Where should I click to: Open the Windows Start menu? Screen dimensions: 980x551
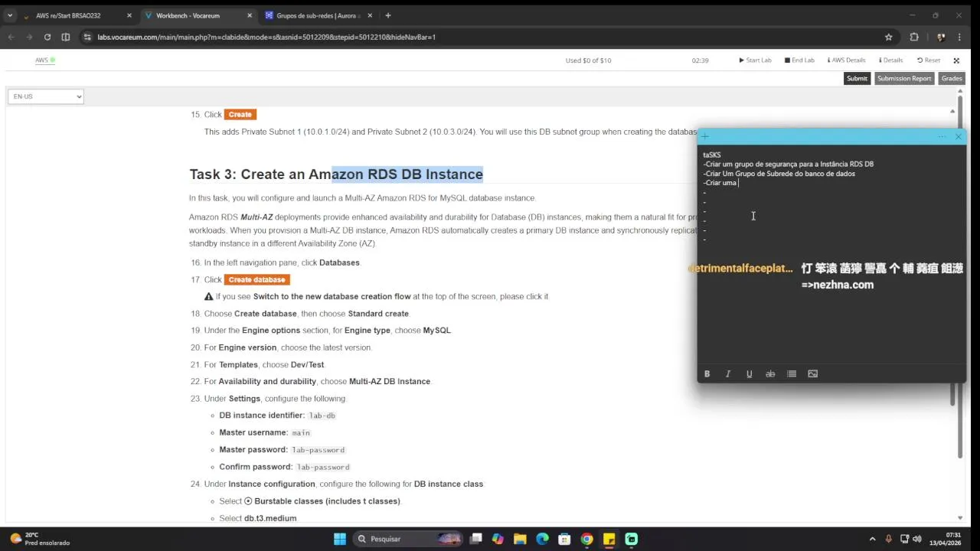[x=339, y=539]
